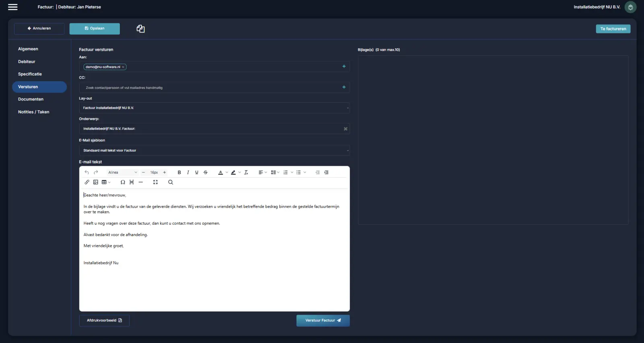Screen dimensions: 644x343
Task: Decrease font size with minus button
Action: [x=143, y=173]
